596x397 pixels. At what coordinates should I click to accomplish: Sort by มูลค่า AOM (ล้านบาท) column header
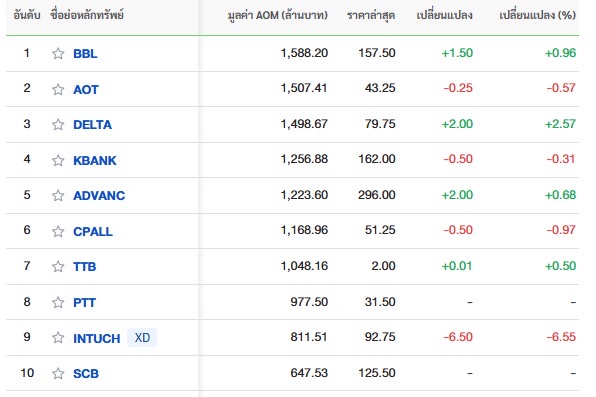point(277,15)
